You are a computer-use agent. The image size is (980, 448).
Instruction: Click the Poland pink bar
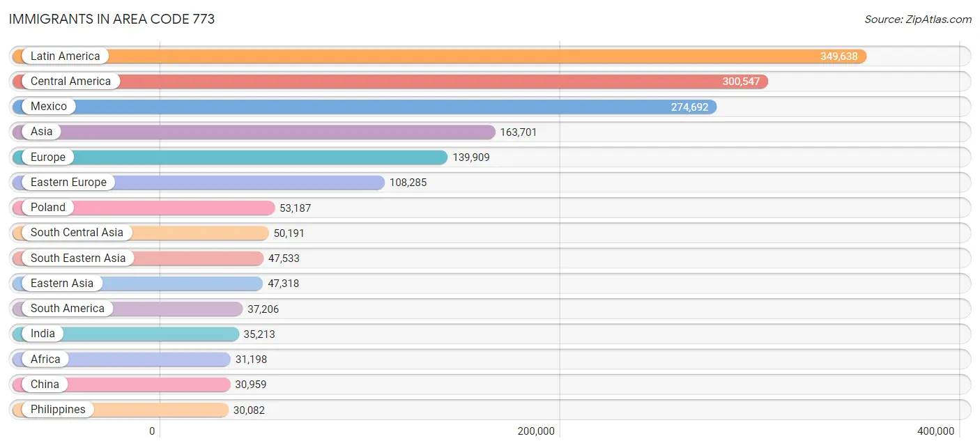point(144,208)
